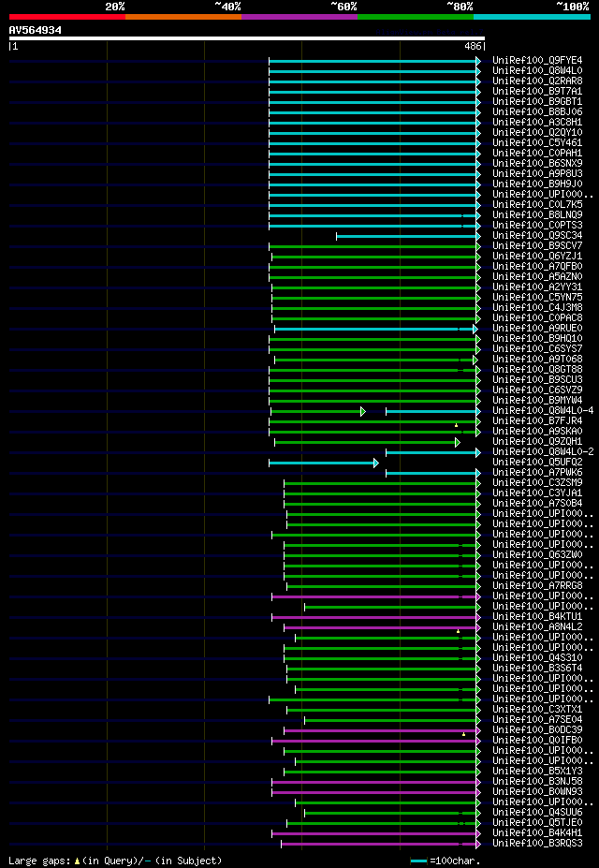Click the UniRef100_C0PAC8 label
This screenshot has height=868, width=599.
point(537,318)
